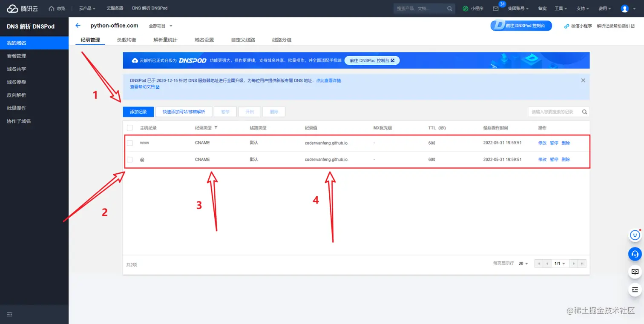Go to the previous page of records
The image size is (644, 324).
546,264
